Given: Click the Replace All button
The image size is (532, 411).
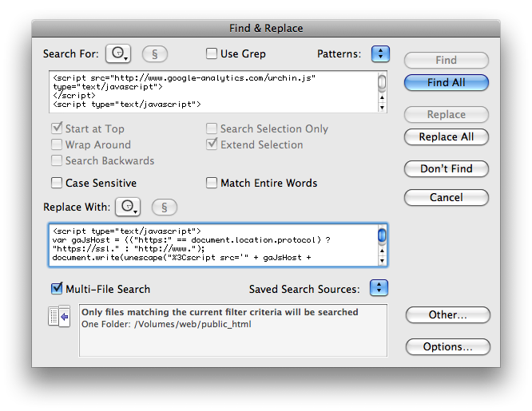Looking at the screenshot, I should 447,136.
